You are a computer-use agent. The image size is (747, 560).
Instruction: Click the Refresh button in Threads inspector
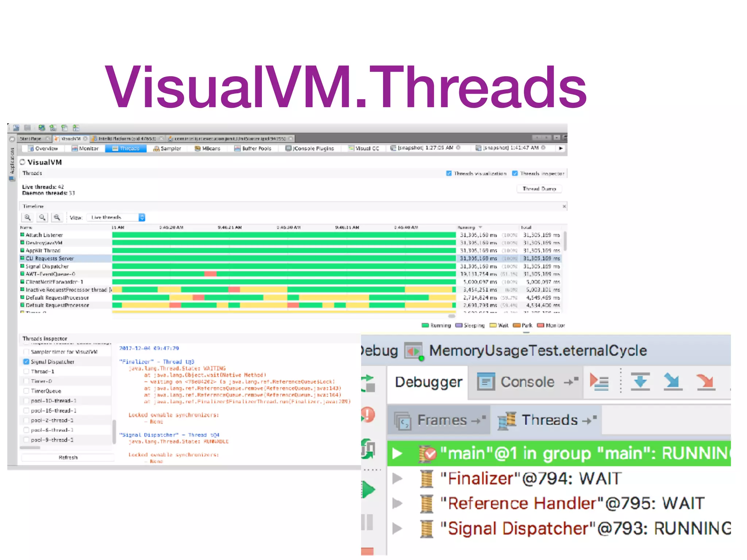pyautogui.click(x=68, y=457)
